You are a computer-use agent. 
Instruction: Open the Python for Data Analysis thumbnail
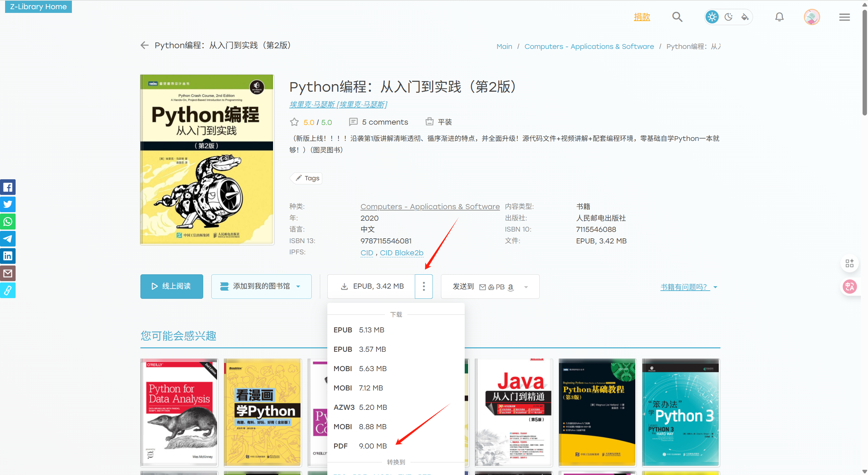(179, 412)
